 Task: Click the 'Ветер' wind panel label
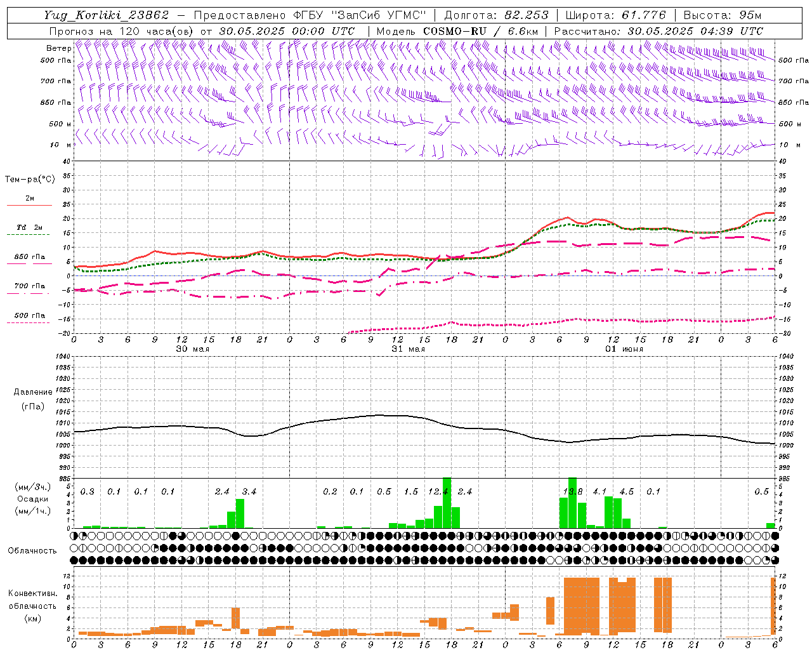pos(59,48)
